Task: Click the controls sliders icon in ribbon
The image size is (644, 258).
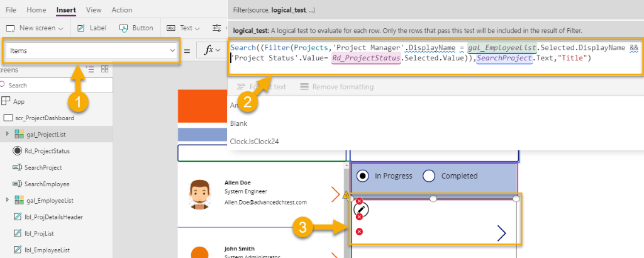Action: tap(216, 28)
